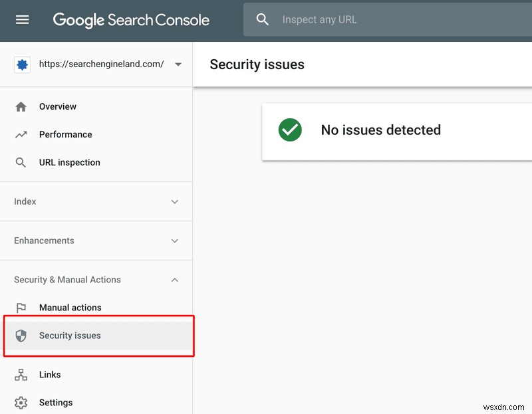Open the Performance report
Screen dimensions: 532x414
click(66, 135)
